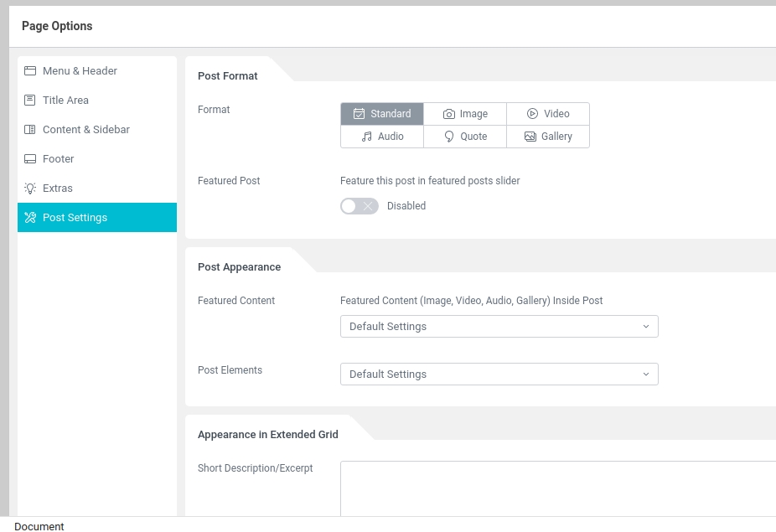Click the Title Area sidebar icon
Image resolution: width=776 pixels, height=532 pixels.
30,101
